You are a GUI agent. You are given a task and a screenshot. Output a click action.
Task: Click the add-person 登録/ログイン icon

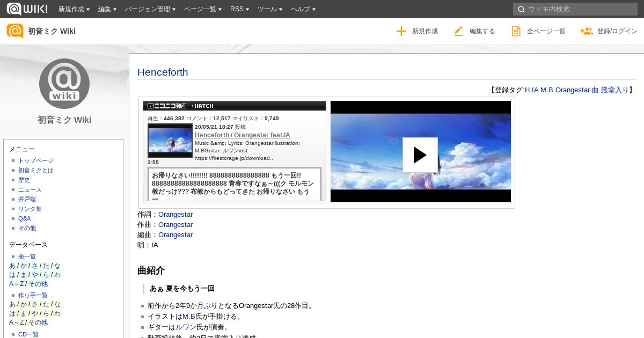pyautogui.click(x=586, y=31)
